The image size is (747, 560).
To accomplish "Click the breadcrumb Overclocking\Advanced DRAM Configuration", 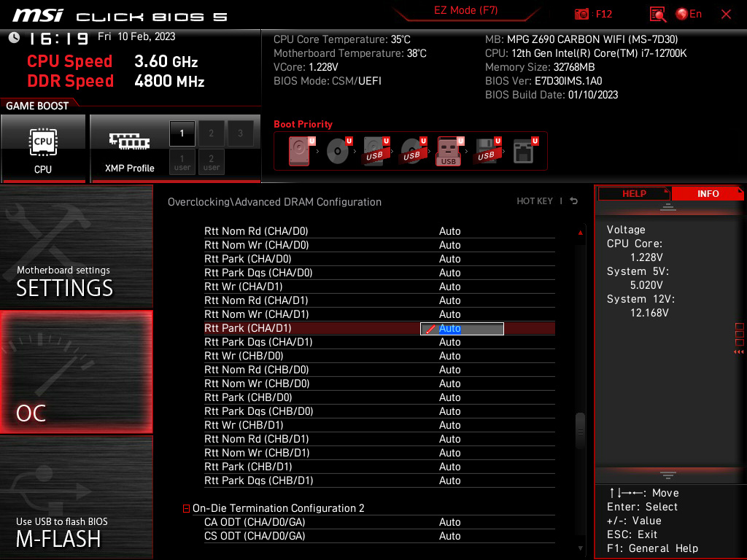I will pyautogui.click(x=274, y=202).
